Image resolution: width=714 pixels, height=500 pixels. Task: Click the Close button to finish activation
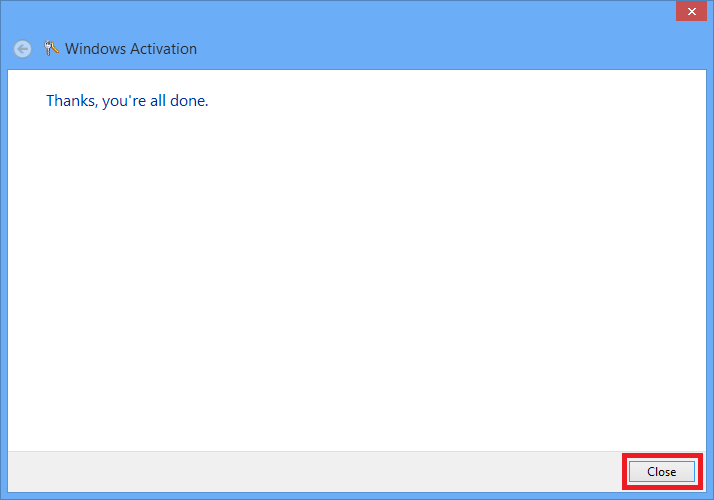point(662,472)
